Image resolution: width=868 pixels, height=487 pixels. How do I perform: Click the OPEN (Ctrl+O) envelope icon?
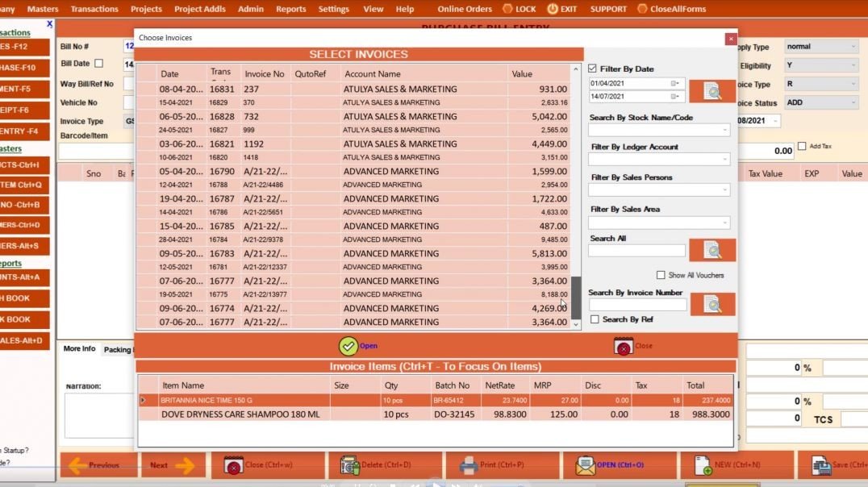tap(585, 465)
